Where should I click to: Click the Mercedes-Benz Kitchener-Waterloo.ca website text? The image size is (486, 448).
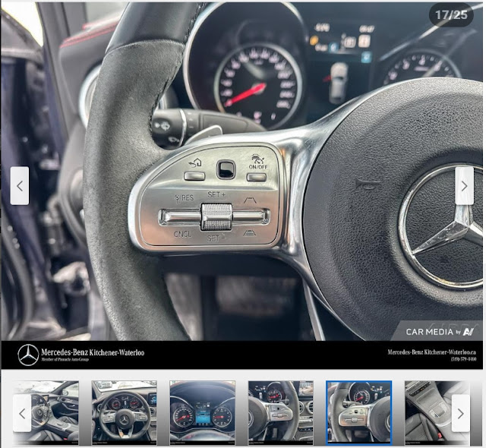pos(432,352)
